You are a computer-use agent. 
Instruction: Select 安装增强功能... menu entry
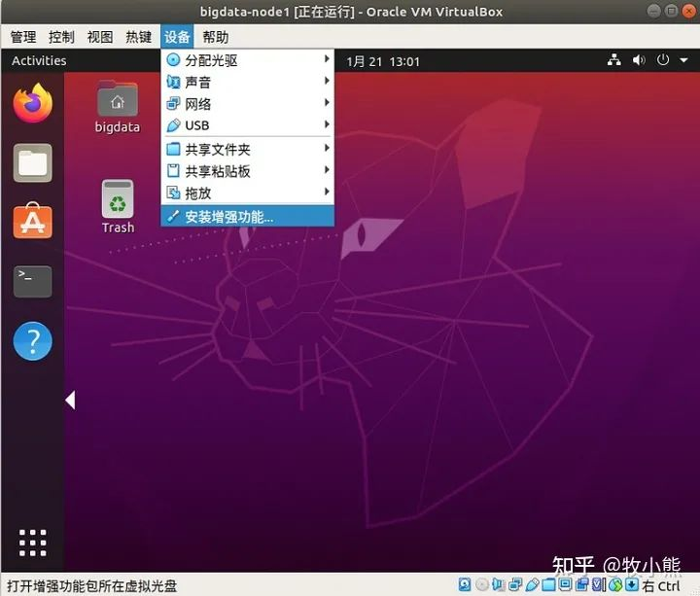point(247,217)
